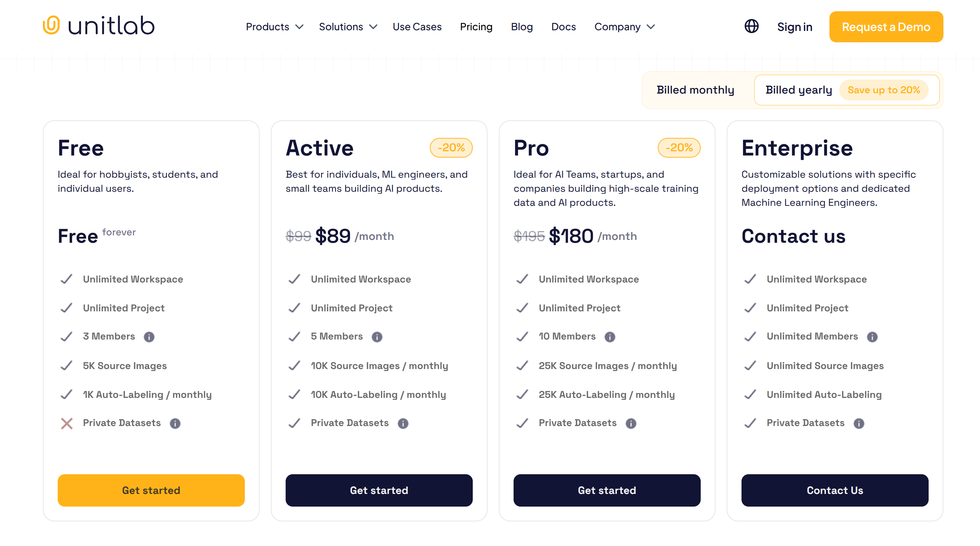980x546 pixels.
Task: Click Get started under the Free plan
Action: 151,490
